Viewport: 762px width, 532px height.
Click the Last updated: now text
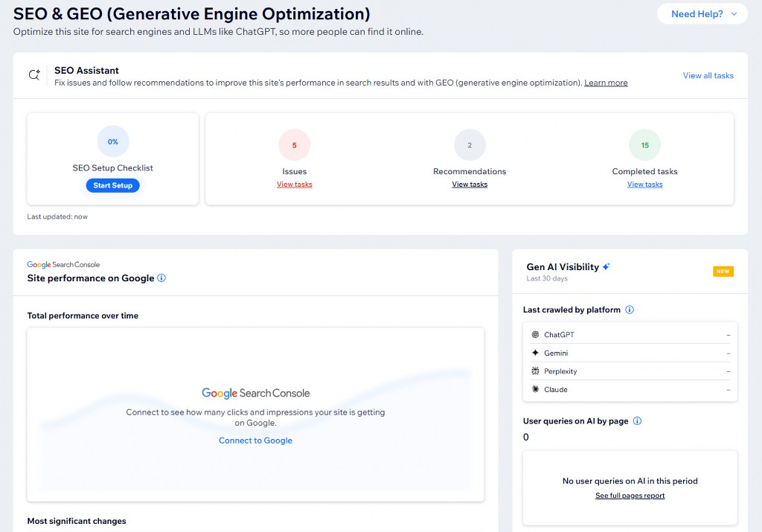coord(57,217)
